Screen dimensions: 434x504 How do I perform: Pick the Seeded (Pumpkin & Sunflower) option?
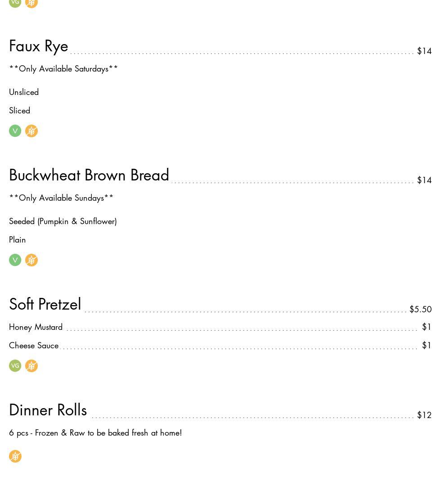click(63, 221)
